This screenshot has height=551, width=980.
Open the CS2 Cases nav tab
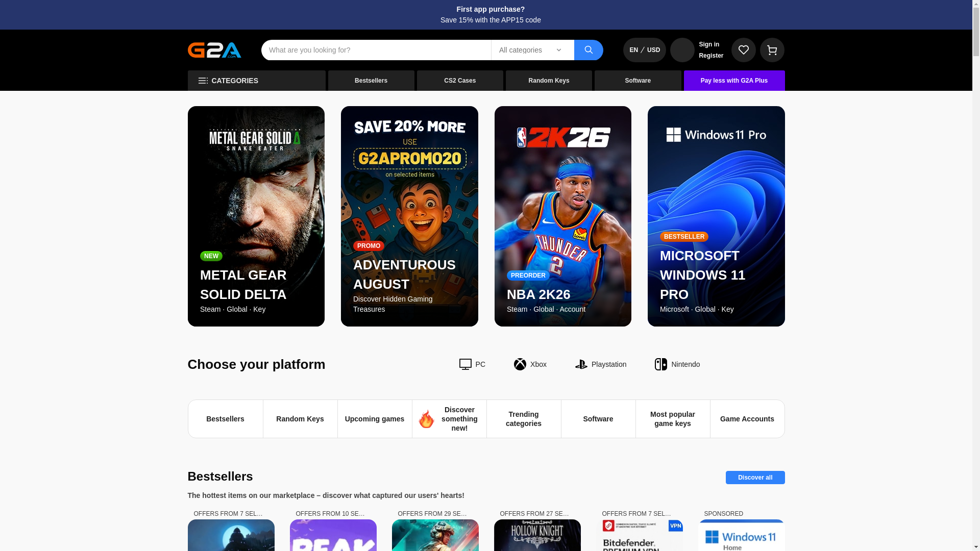[460, 81]
